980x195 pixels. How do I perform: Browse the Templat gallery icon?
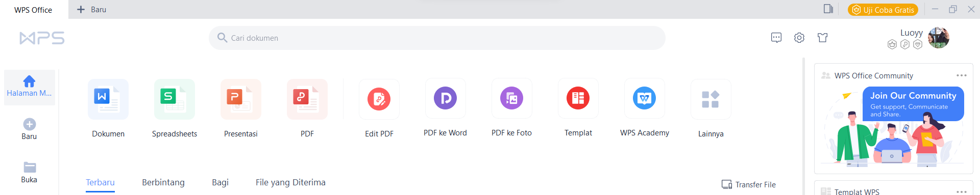coord(578,98)
